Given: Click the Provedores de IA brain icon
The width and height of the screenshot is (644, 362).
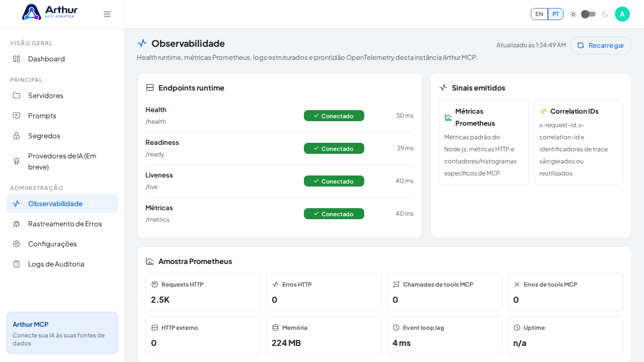Looking at the screenshot, I should 17,161.
